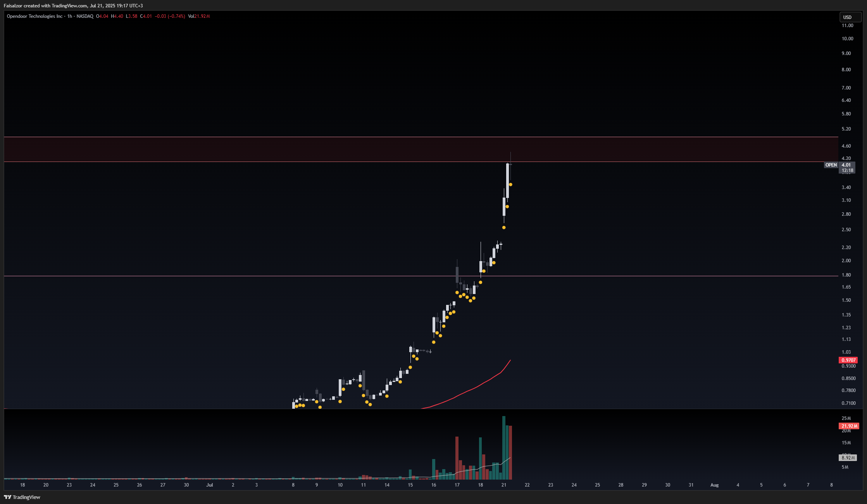Click the shaded resistance zone rectangle
Screen dimensions: 867x504
(421, 149)
